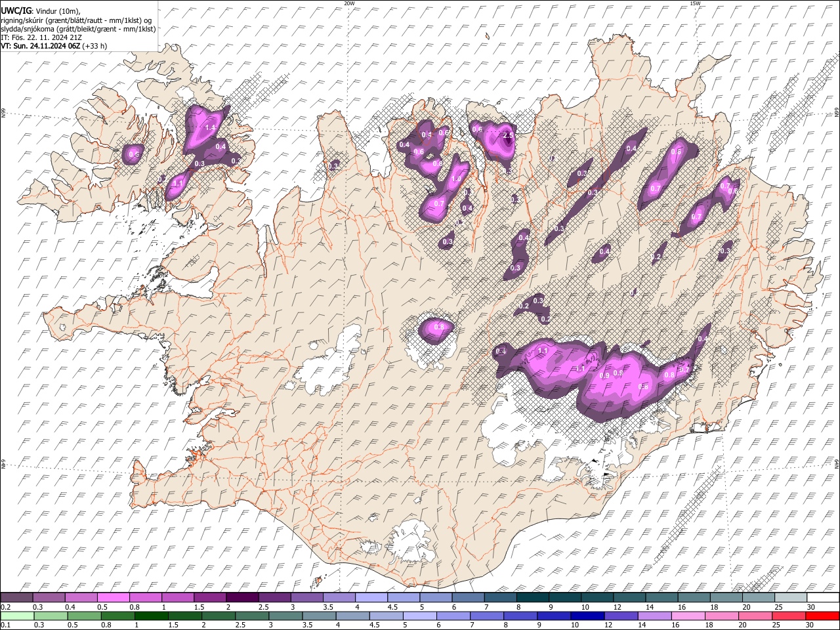Screen dimensions: 840x630
Task: Click 'VT: Sun. 24.11.2024 06Z (+33 h)' text
Action: 54,46
